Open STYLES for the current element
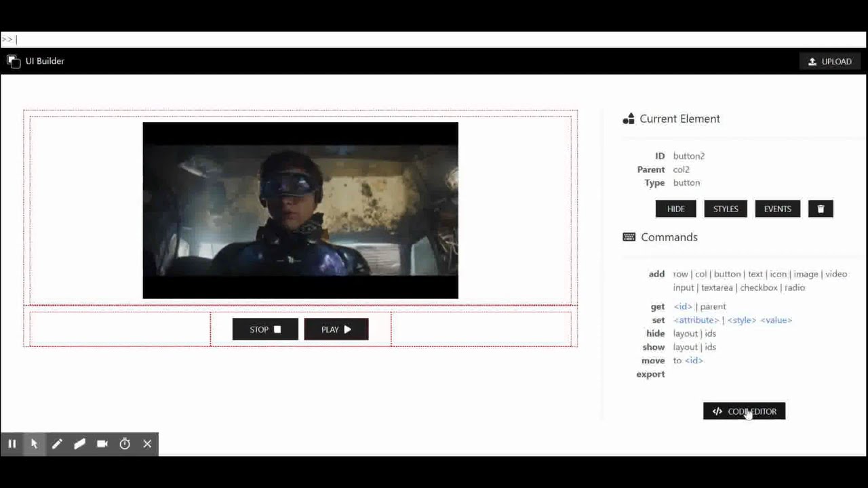 click(x=726, y=209)
